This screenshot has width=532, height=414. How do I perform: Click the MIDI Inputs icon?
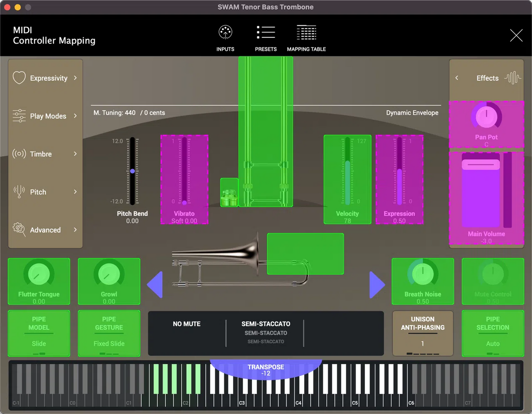coord(225,32)
